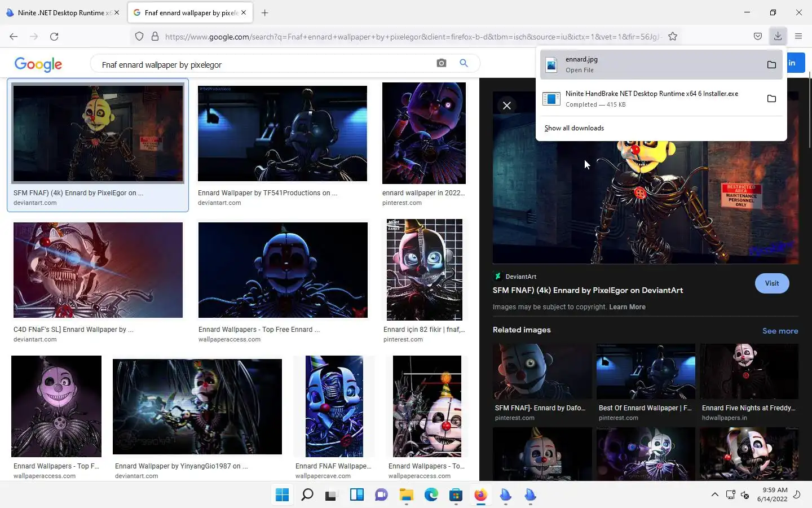Open the Windows Start menu
Screen dimensions: 812x508
pyautogui.click(x=282, y=495)
